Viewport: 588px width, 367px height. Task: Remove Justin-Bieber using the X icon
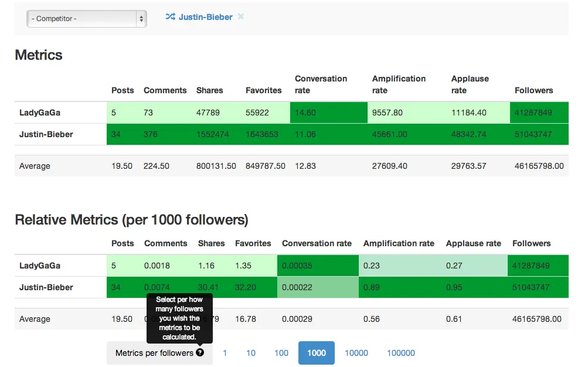tap(241, 17)
